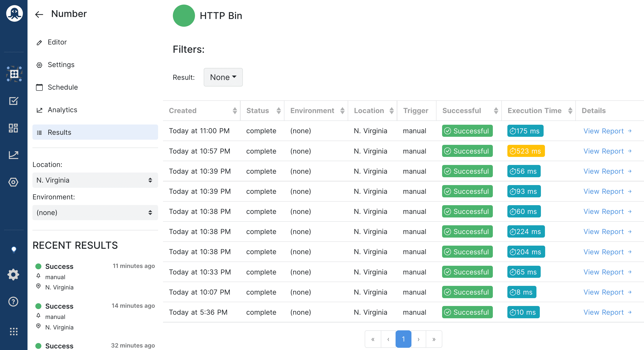Click the calendar icon beside Schedule
This screenshot has width=644, height=350.
pos(39,87)
